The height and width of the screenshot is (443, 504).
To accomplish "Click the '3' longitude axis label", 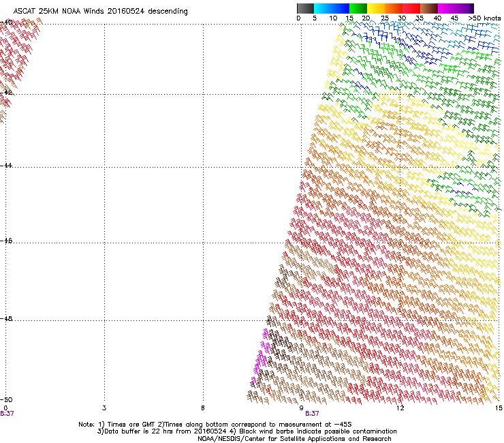I will pyautogui.click(x=104, y=408).
